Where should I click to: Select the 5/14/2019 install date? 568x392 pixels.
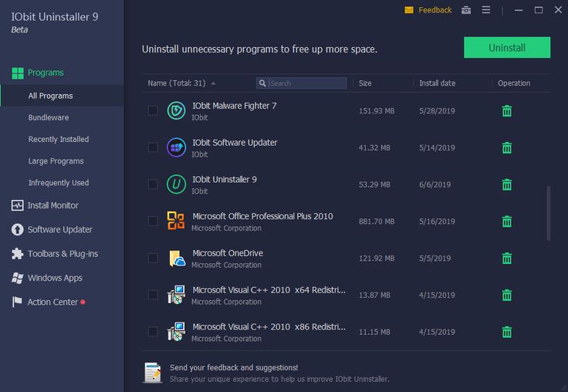click(437, 148)
